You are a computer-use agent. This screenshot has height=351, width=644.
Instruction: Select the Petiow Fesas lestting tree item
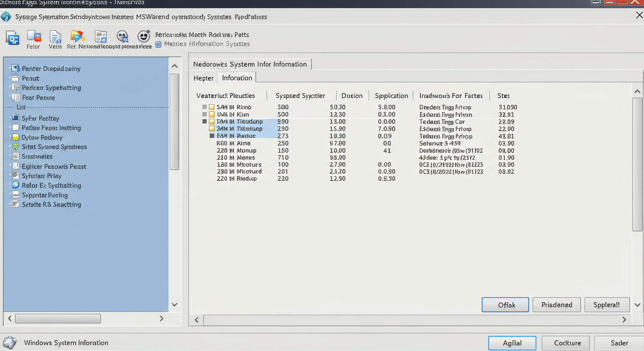click(x=51, y=128)
